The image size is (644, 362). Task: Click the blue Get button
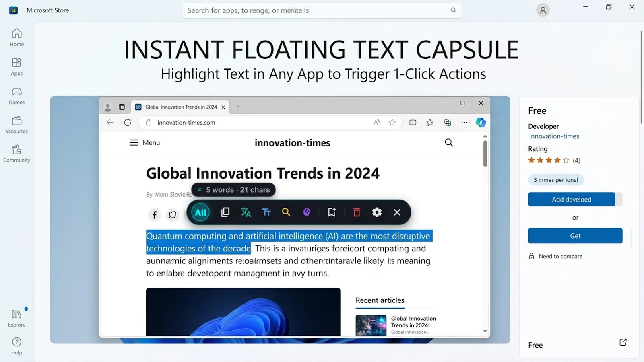[575, 236]
